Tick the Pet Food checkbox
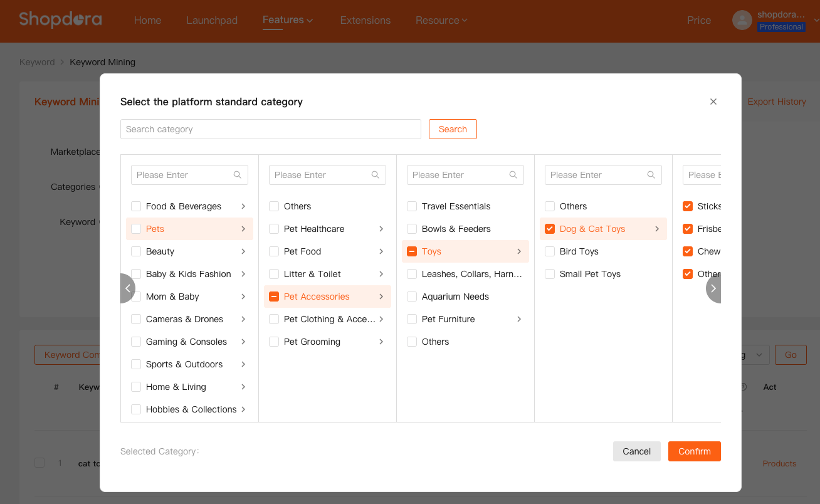Viewport: 820px width, 504px height. pos(274,251)
